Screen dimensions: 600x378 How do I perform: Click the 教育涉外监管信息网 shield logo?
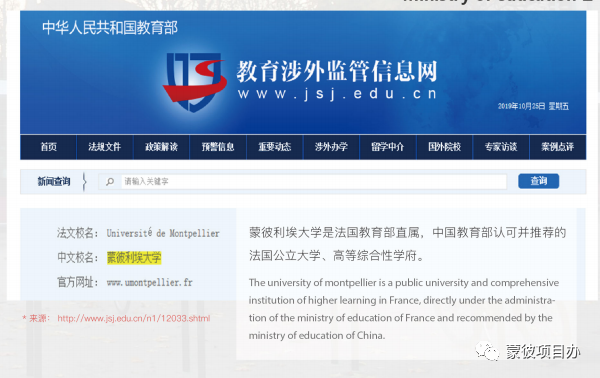coord(194,82)
